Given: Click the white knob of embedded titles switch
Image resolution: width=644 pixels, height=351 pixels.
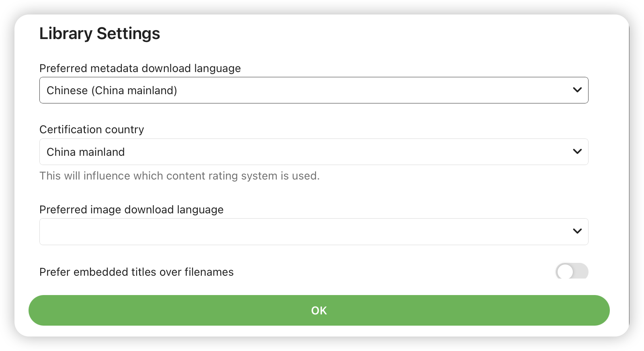Looking at the screenshot, I should coord(565,272).
